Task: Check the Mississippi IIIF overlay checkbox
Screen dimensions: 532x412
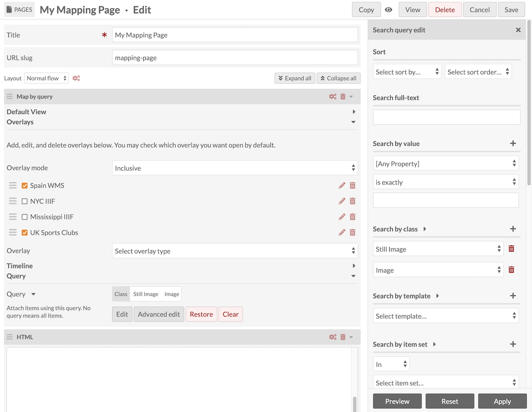Action: click(25, 217)
